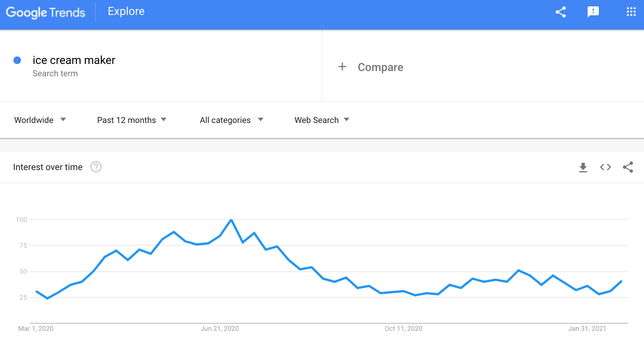The height and width of the screenshot is (354, 644).
Task: Click the share icon in the top header
Action: pos(561,12)
